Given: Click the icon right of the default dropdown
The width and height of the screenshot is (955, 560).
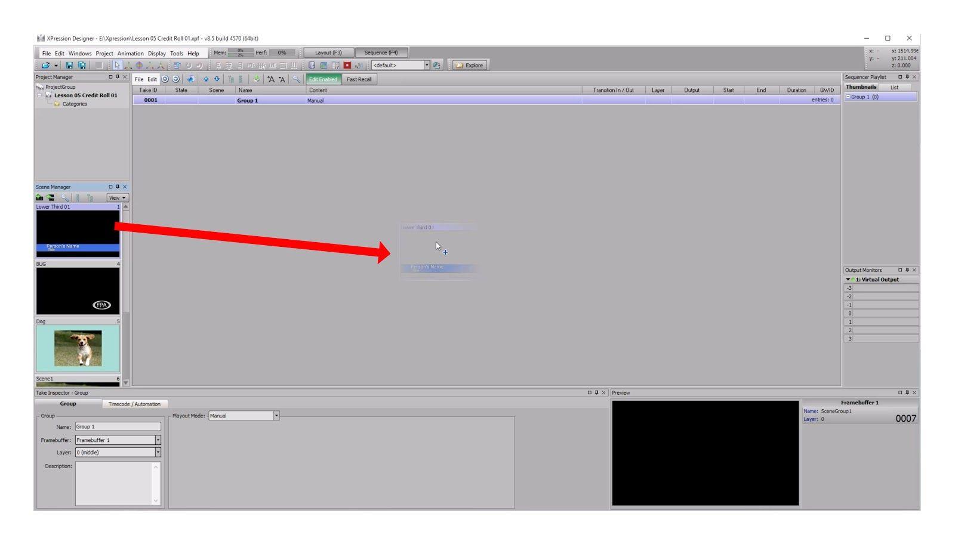Looking at the screenshot, I should coord(436,66).
